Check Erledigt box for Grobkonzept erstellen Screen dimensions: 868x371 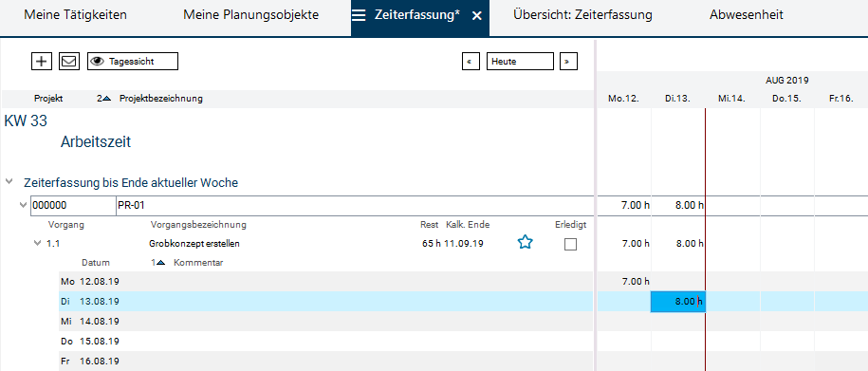(x=570, y=244)
